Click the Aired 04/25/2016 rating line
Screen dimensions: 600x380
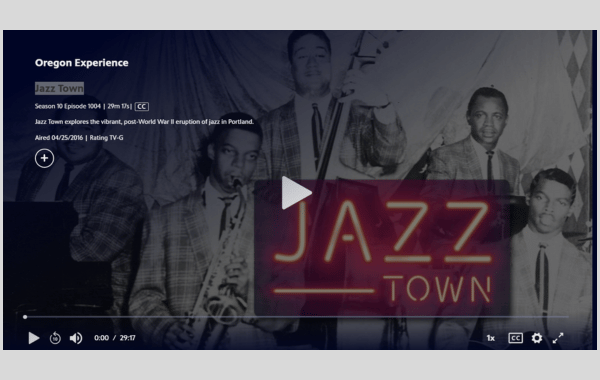click(79, 137)
